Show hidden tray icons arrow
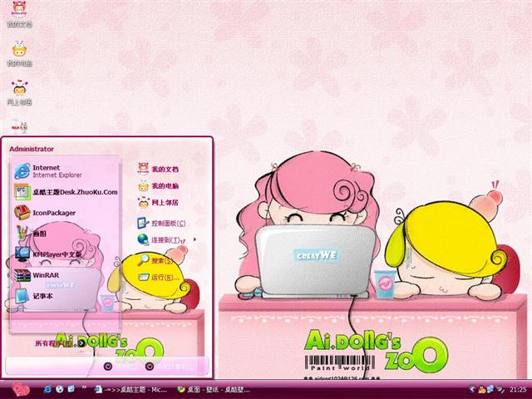This screenshot has width=532, height=399. (471, 390)
